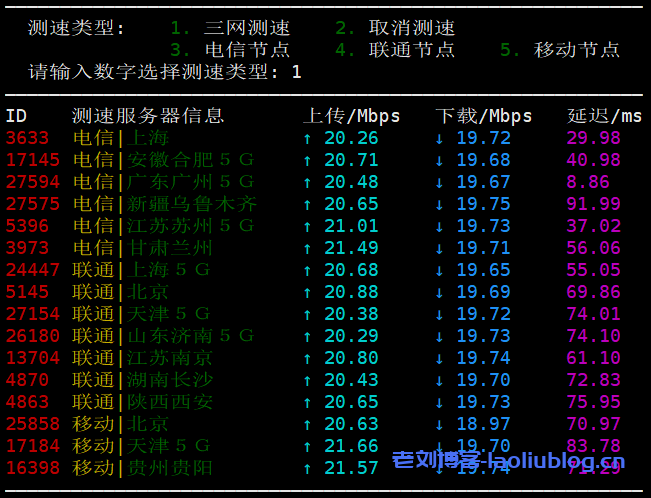
Task: Click server ID 4870
Action: coord(27,380)
